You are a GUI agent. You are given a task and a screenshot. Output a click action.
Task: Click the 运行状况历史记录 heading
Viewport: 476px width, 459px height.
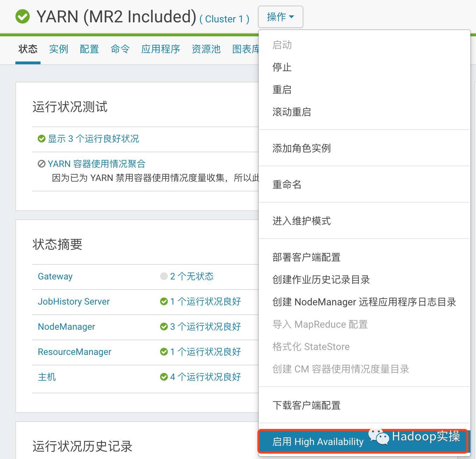(x=82, y=446)
